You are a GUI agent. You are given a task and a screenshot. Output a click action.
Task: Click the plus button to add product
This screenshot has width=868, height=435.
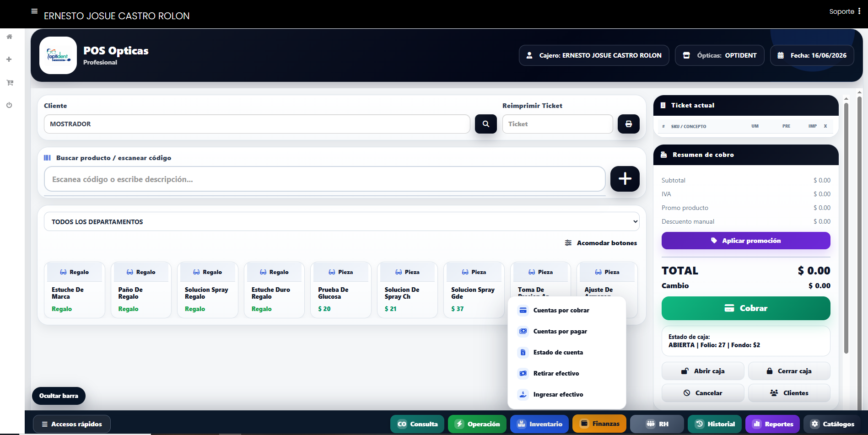coord(625,179)
